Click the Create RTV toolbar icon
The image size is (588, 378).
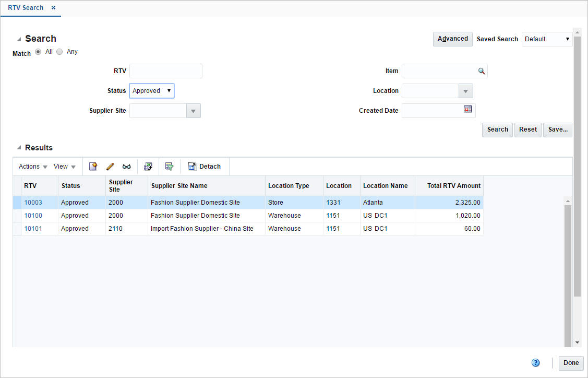pos(93,167)
